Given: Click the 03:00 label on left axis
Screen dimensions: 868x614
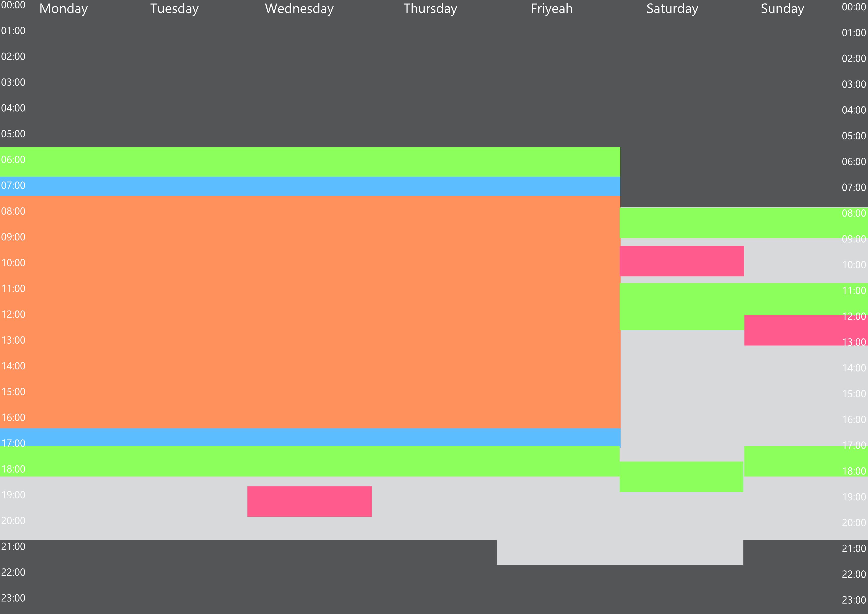Looking at the screenshot, I should click(x=13, y=82).
